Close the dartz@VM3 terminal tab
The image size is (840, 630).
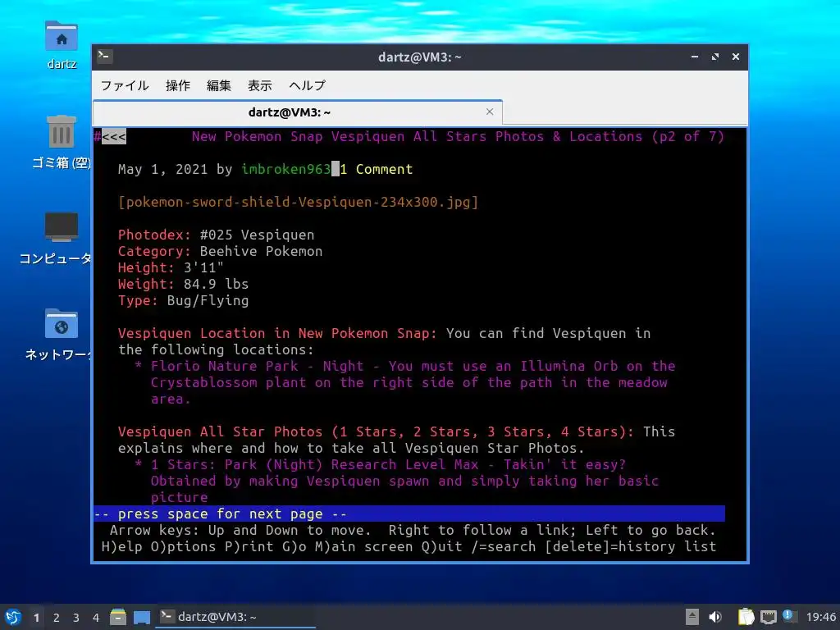pos(490,112)
